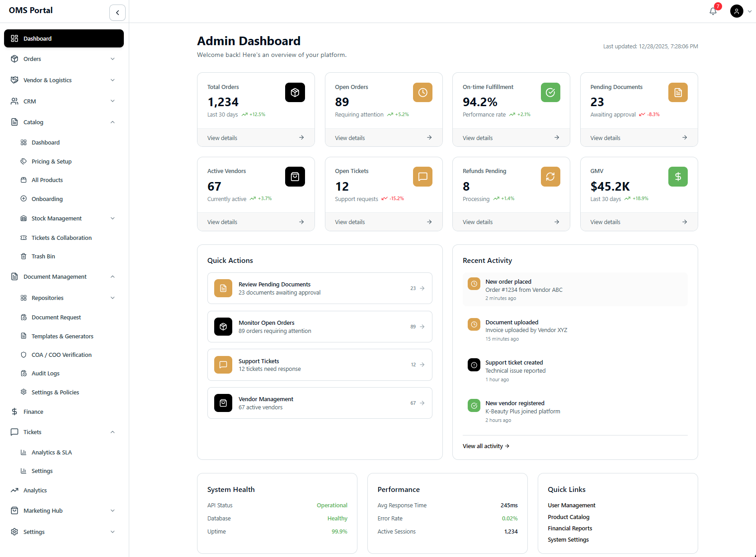Collapse the sidebar with the arrow button
Image resolution: width=756 pixels, height=557 pixels.
117,13
